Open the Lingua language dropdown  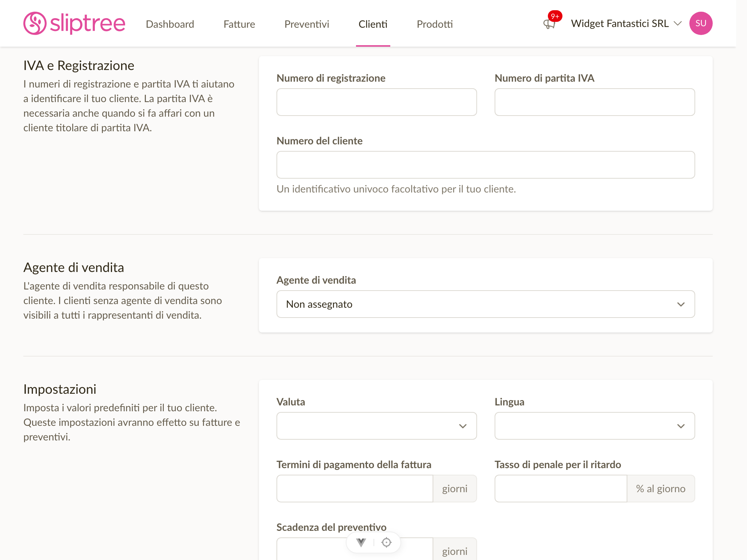595,426
